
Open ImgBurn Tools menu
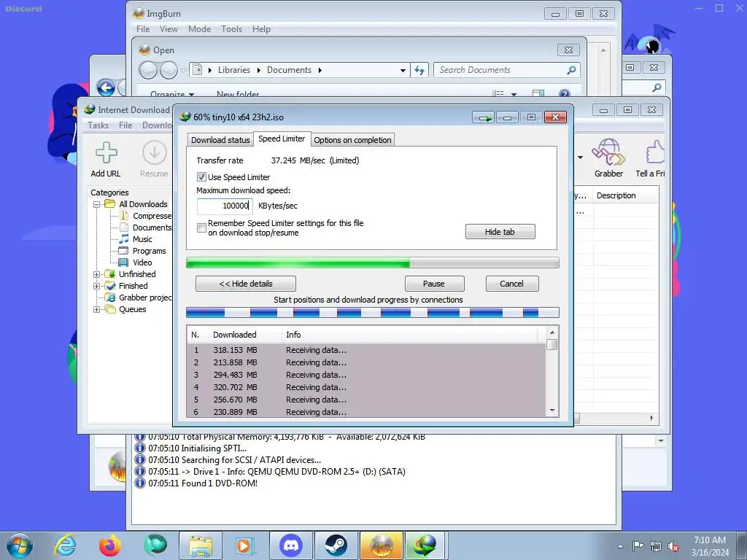coord(231,29)
